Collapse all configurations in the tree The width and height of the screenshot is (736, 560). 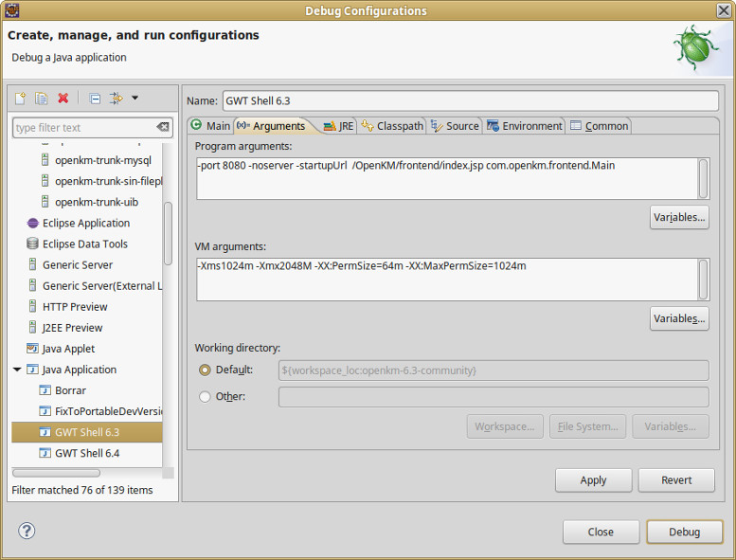[x=95, y=99]
